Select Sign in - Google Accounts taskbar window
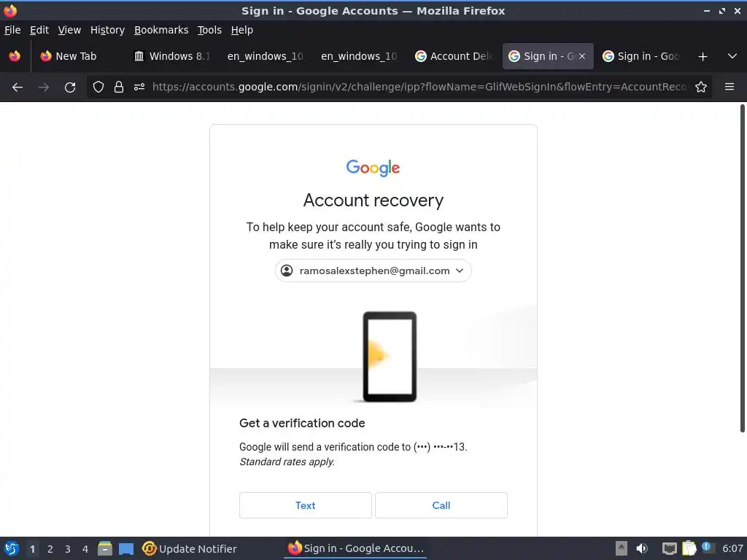The width and height of the screenshot is (747, 560). [356, 548]
